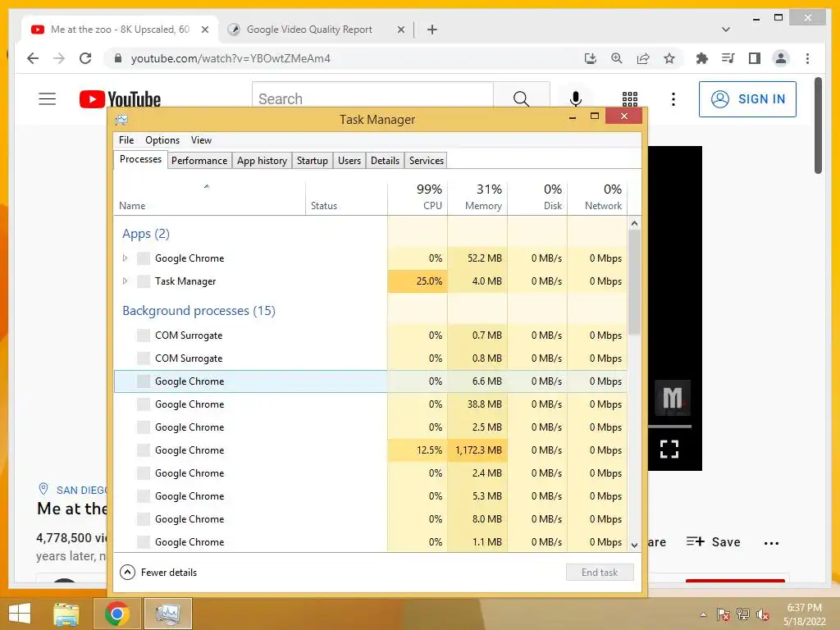
Task: Open the YouTube apps grid icon
Action: point(630,99)
